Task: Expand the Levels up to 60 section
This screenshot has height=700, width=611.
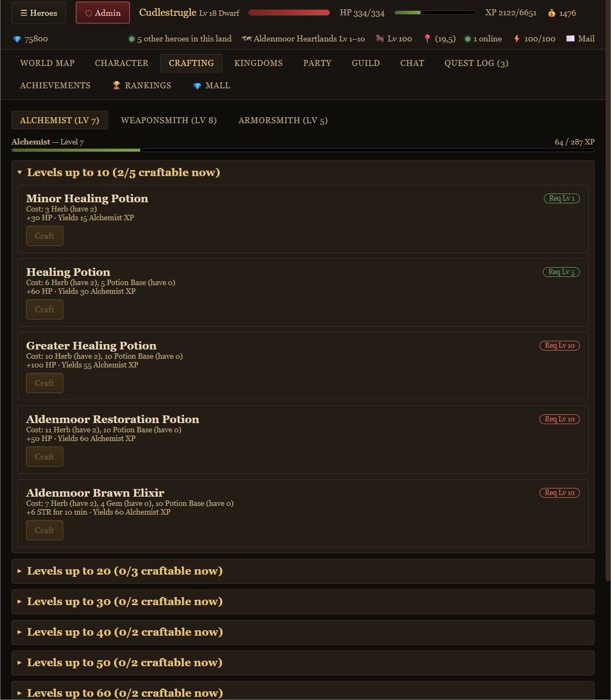Action: tap(303, 691)
